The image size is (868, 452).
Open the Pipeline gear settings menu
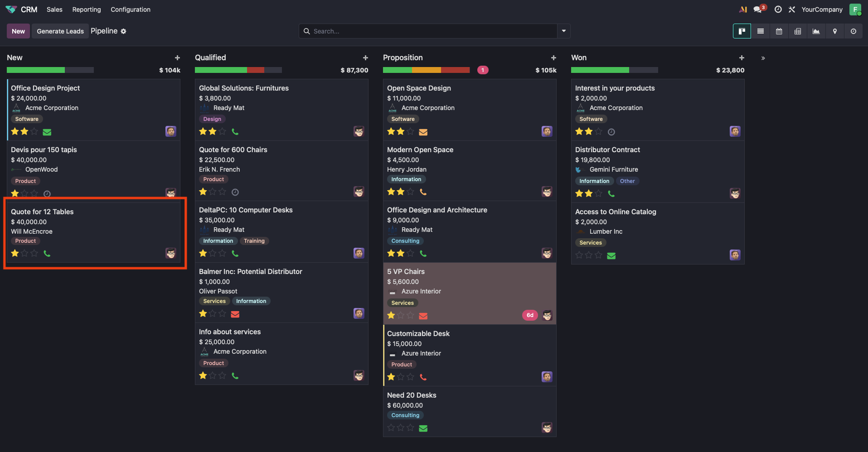[123, 31]
